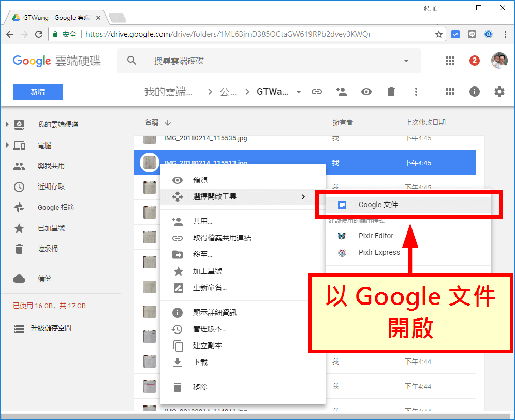Screen dimensions: 515x420
Task: Click the trash icon in the top toolbar
Action: (391, 91)
